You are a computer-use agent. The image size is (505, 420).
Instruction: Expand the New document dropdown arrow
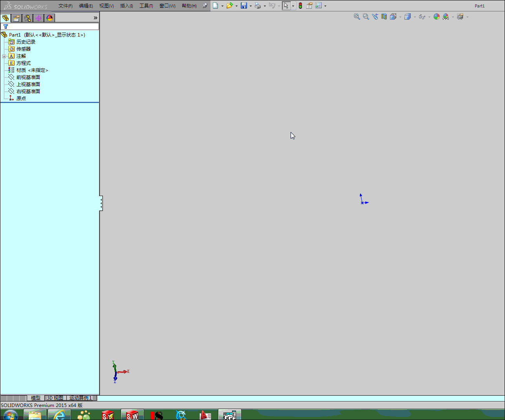coord(222,6)
